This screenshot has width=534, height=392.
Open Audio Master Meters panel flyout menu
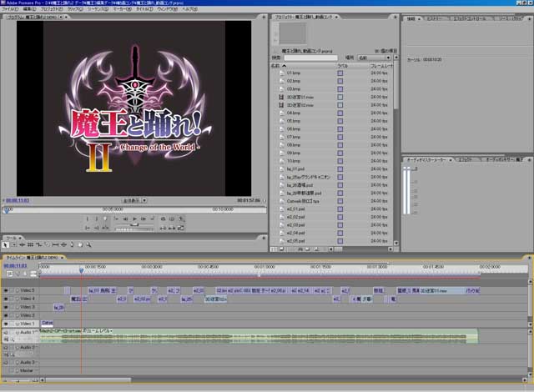(x=529, y=159)
